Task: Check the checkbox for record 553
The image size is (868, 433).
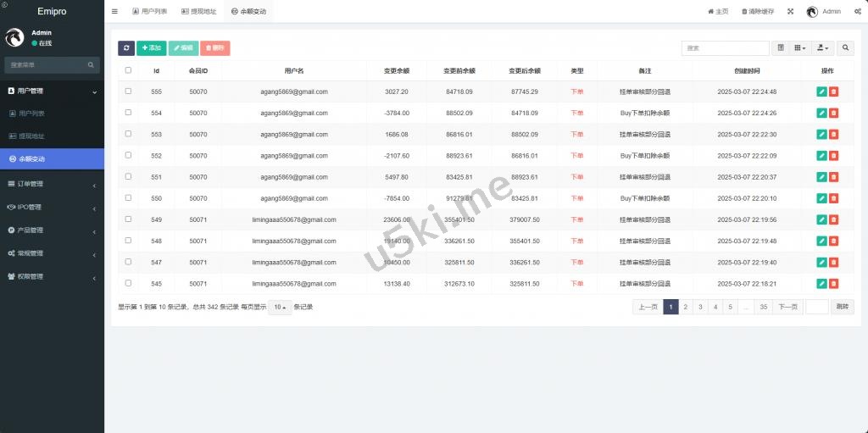Action: [x=128, y=134]
